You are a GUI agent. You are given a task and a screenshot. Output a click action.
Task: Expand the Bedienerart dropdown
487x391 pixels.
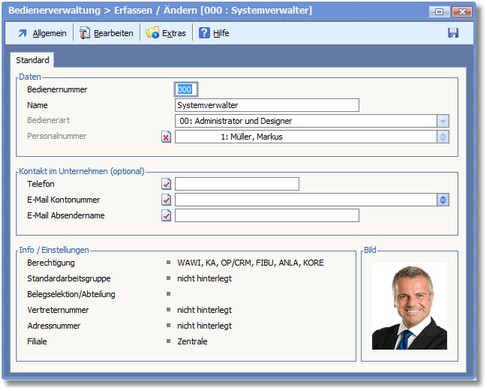point(443,121)
